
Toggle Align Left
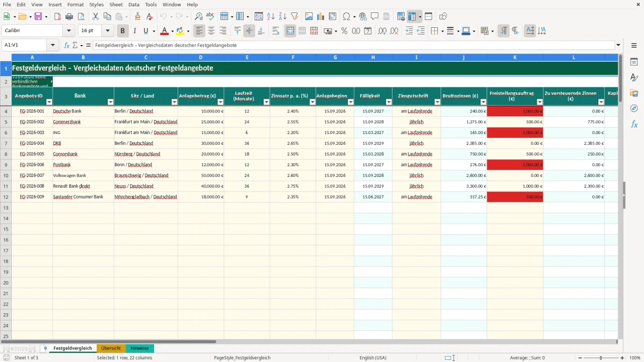coord(200,31)
